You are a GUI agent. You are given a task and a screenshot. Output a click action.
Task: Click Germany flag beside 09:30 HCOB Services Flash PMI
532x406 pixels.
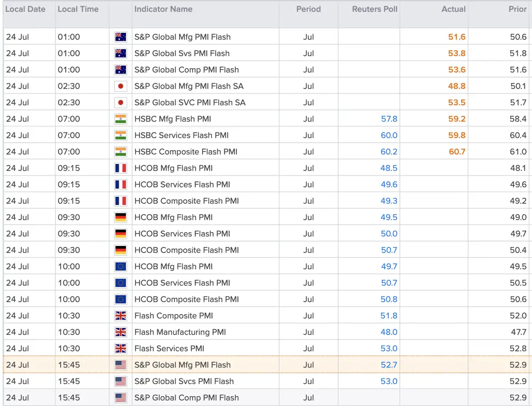point(120,234)
